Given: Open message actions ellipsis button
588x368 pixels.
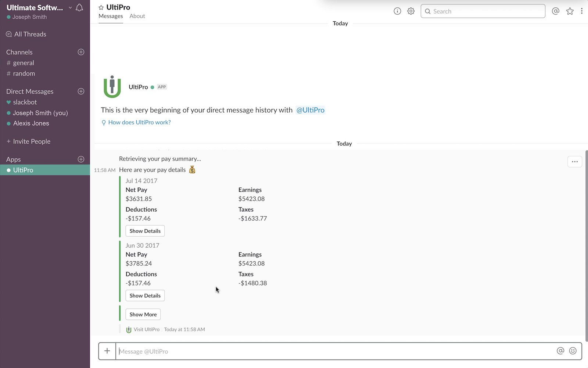Looking at the screenshot, I should click(x=575, y=162).
